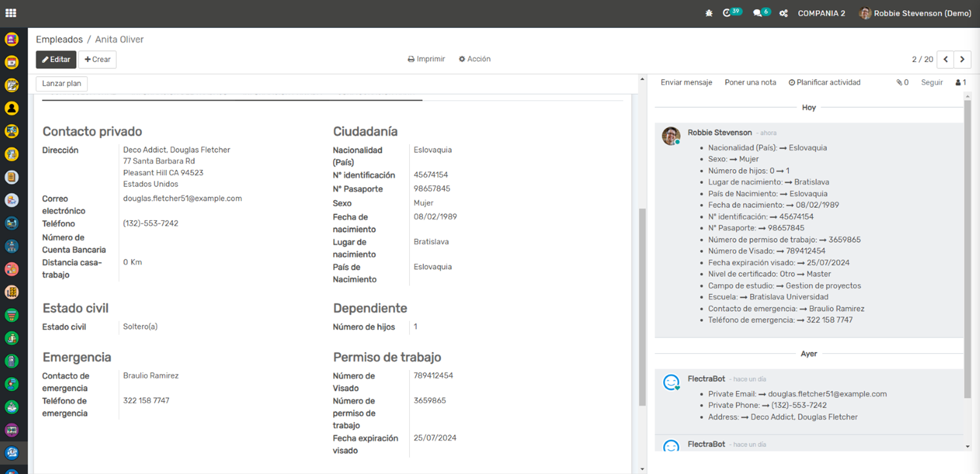Open the apps grid menu
Image resolution: width=980 pixels, height=474 pixels.
point(11,13)
